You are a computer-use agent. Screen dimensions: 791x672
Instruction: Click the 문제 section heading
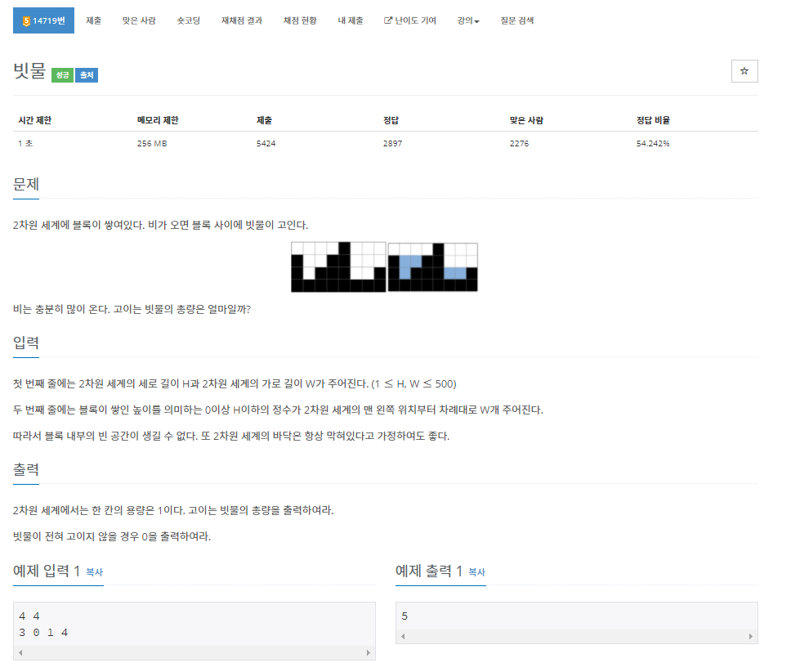pyautogui.click(x=25, y=185)
